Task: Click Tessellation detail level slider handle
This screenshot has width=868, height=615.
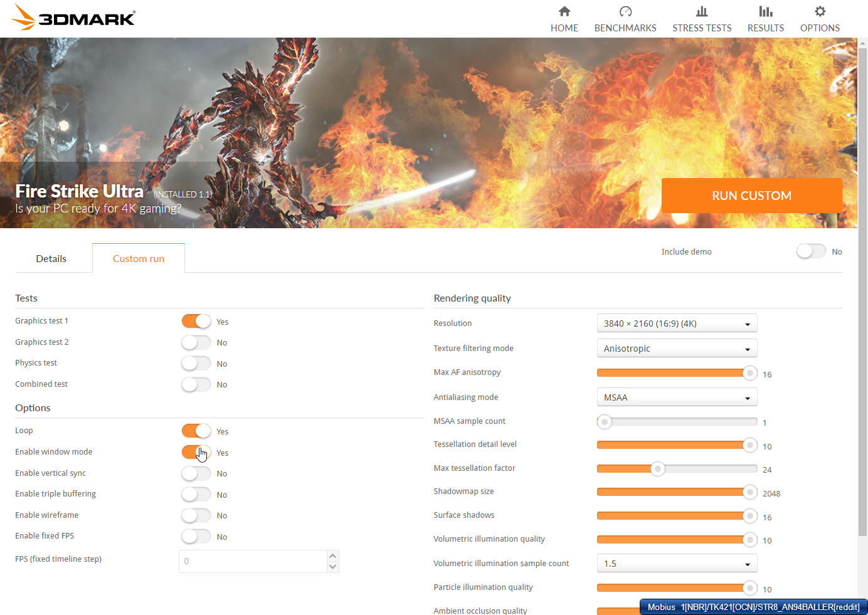Action: point(749,445)
